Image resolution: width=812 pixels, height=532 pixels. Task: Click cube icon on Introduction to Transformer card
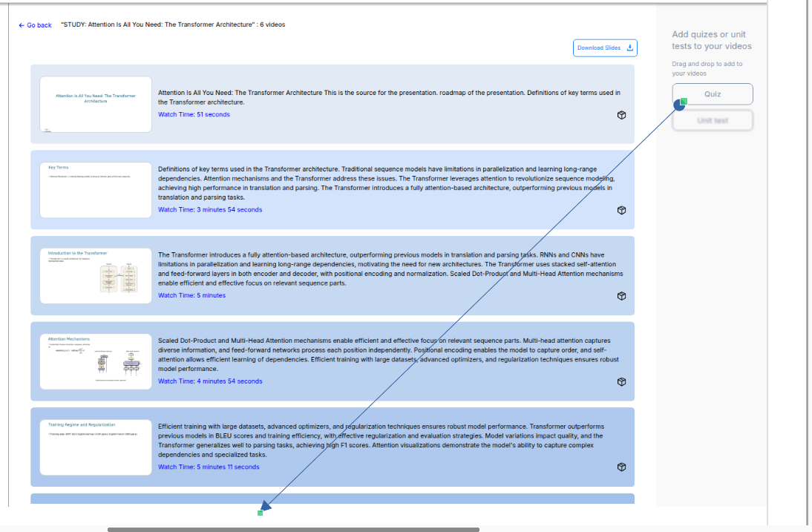[622, 296]
